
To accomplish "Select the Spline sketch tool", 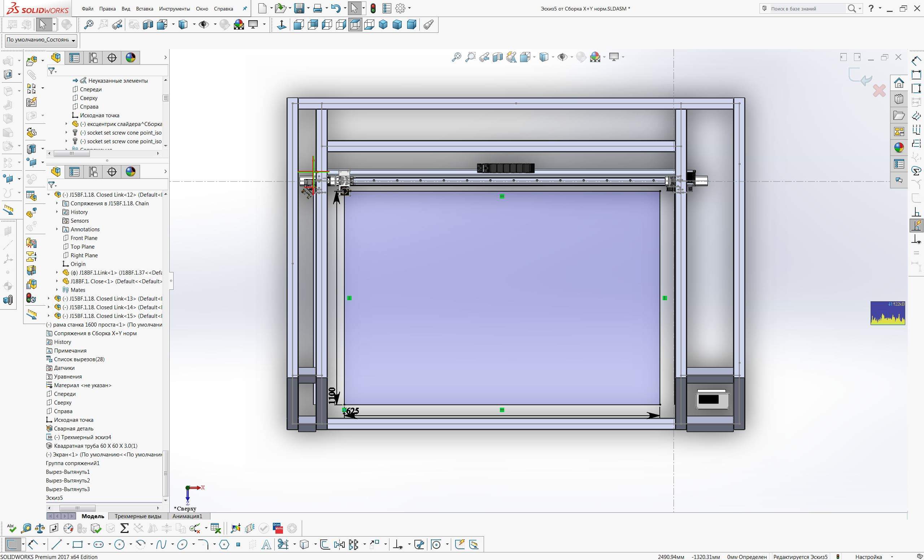I will point(161,544).
